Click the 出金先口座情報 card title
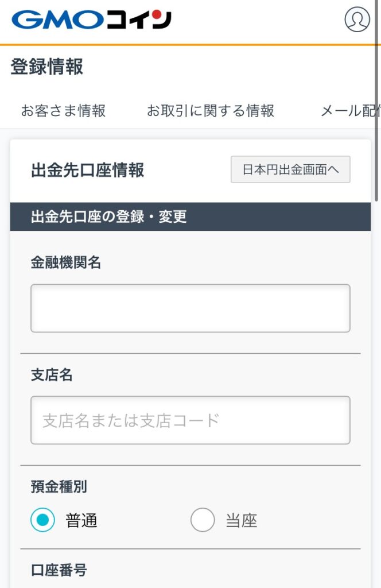Screen dimensions: 381x588 [x=88, y=170]
